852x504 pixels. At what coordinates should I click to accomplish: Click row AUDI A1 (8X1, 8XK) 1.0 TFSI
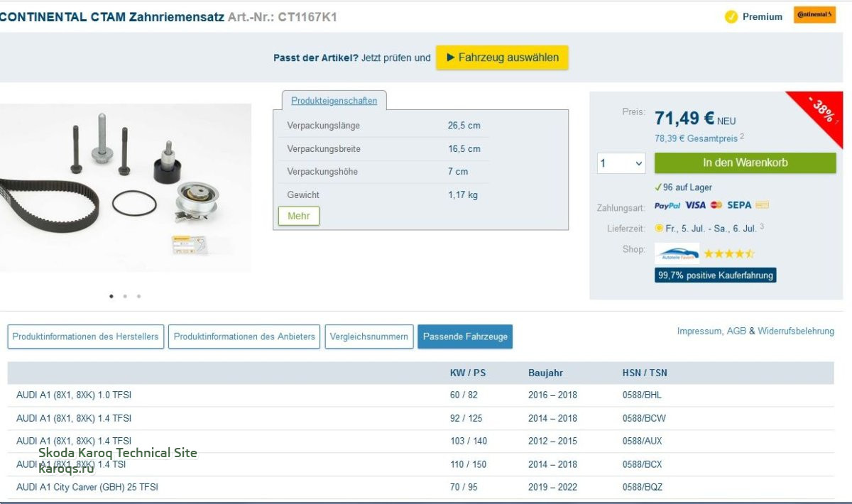(x=421, y=395)
